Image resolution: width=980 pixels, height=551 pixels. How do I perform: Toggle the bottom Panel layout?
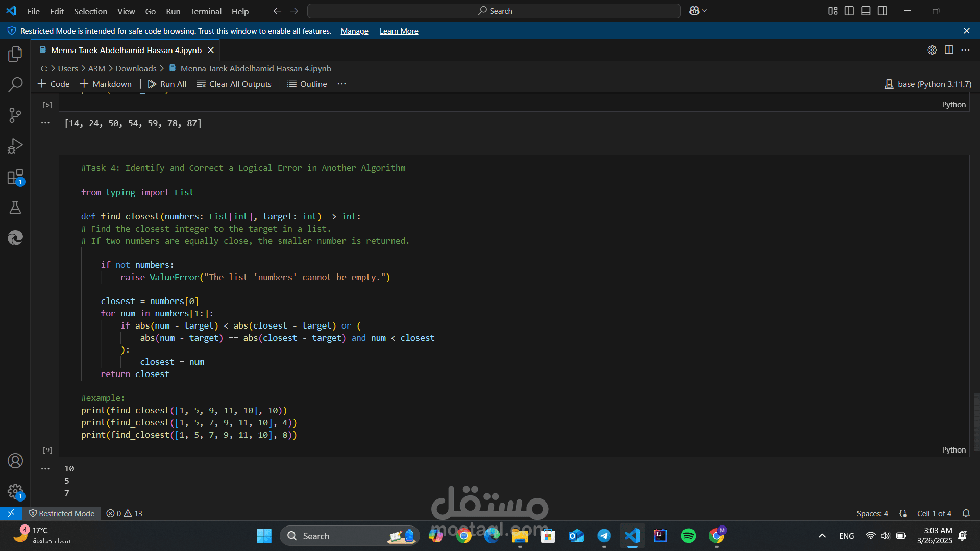click(x=866, y=11)
